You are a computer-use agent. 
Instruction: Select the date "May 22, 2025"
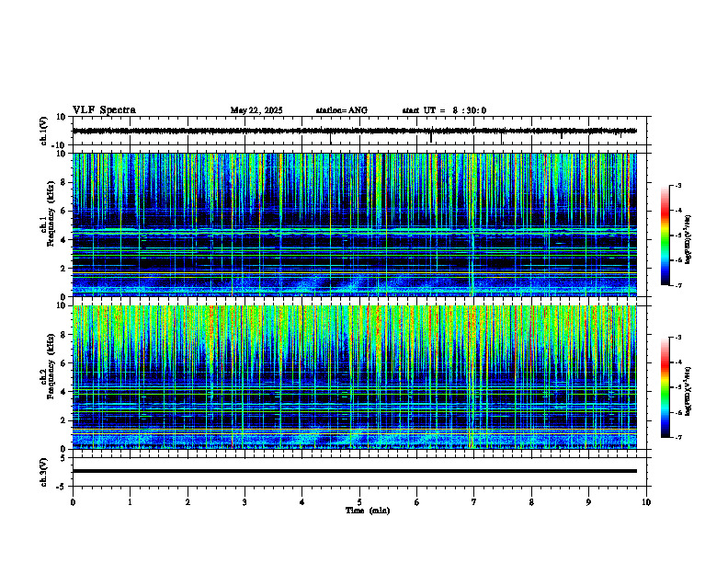(256, 110)
